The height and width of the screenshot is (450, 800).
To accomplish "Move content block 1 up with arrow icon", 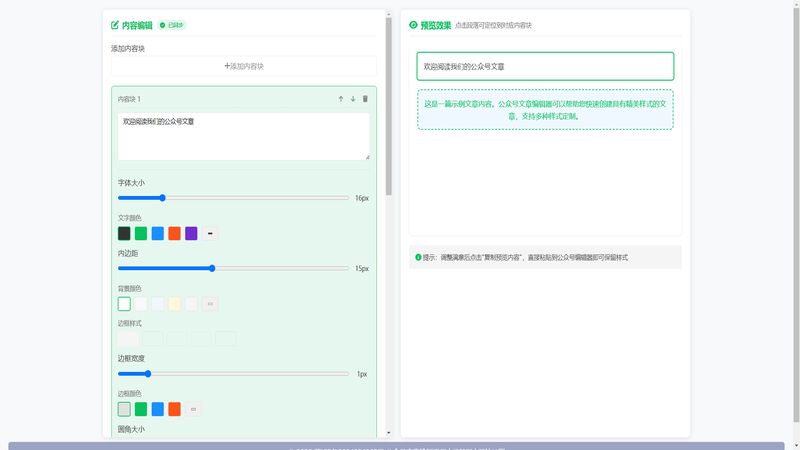I will [x=341, y=99].
